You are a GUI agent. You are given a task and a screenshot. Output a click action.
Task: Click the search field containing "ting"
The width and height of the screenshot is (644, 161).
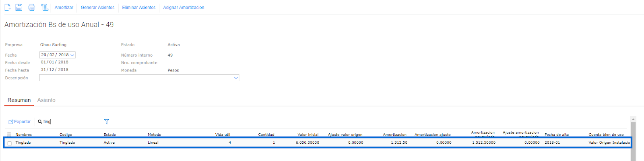point(70,122)
